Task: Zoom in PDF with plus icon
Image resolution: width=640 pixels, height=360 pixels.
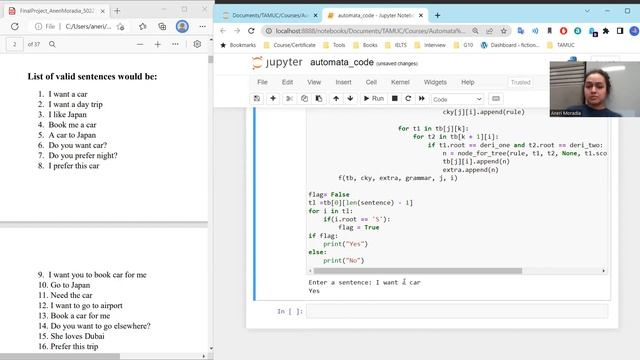Action: point(158,44)
